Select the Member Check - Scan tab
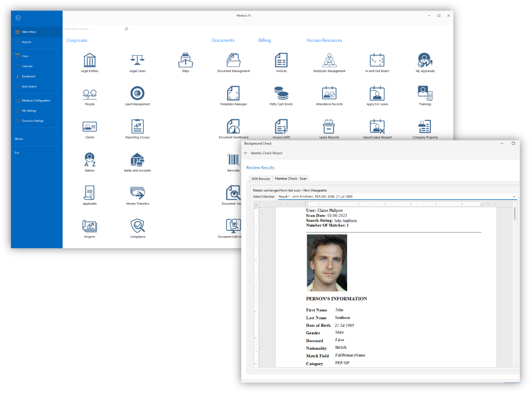532x394 pixels. coord(290,179)
